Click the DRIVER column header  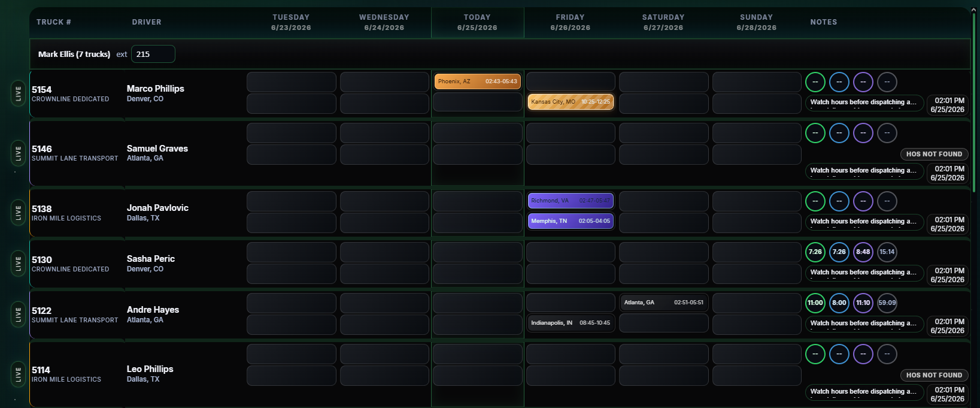tap(147, 22)
